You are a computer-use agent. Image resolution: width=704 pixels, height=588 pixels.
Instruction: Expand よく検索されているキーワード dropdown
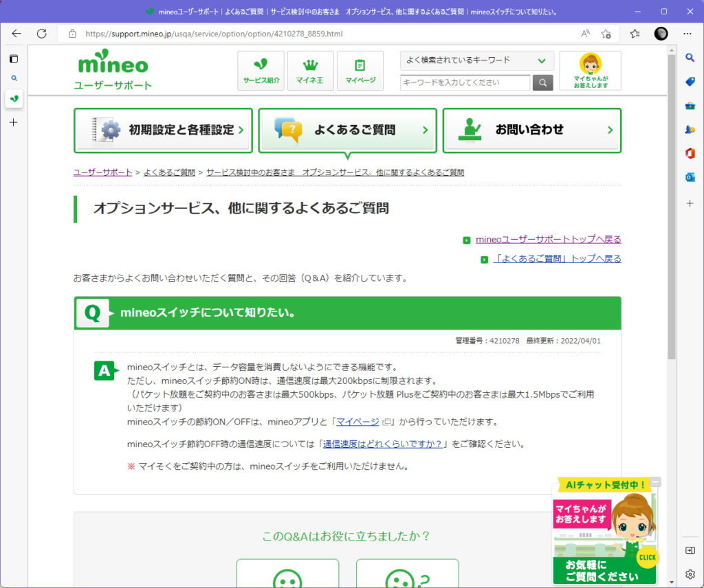tap(477, 60)
